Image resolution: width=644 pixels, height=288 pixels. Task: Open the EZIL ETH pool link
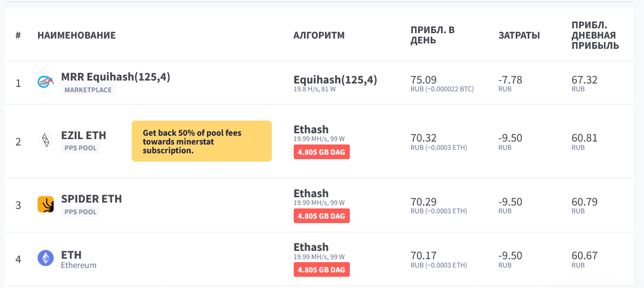(x=83, y=135)
